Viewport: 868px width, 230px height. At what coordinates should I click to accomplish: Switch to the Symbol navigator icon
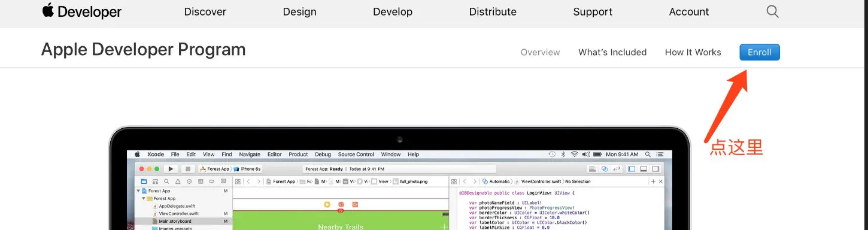155,181
